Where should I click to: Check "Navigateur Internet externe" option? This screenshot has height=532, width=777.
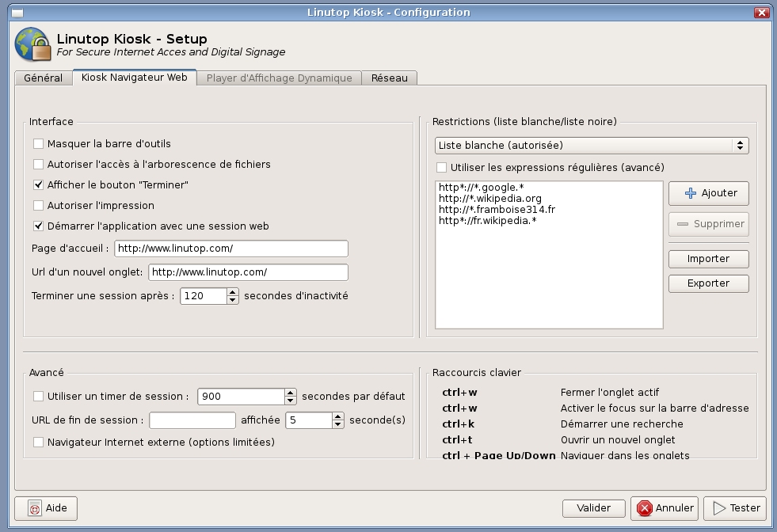pyautogui.click(x=38, y=442)
